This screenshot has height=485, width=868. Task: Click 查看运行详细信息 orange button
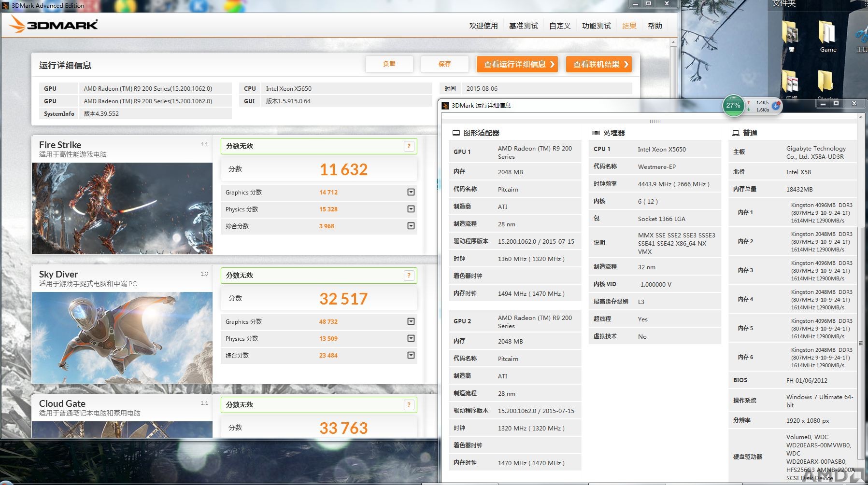point(517,64)
